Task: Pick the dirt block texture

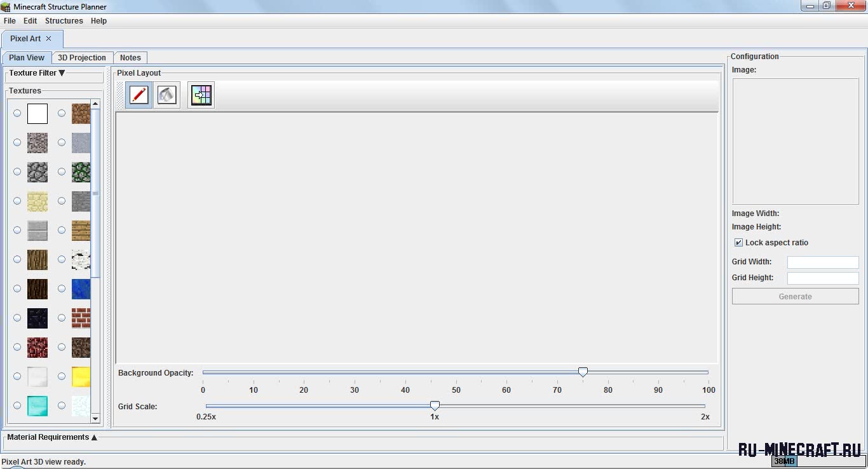Action: click(81, 114)
